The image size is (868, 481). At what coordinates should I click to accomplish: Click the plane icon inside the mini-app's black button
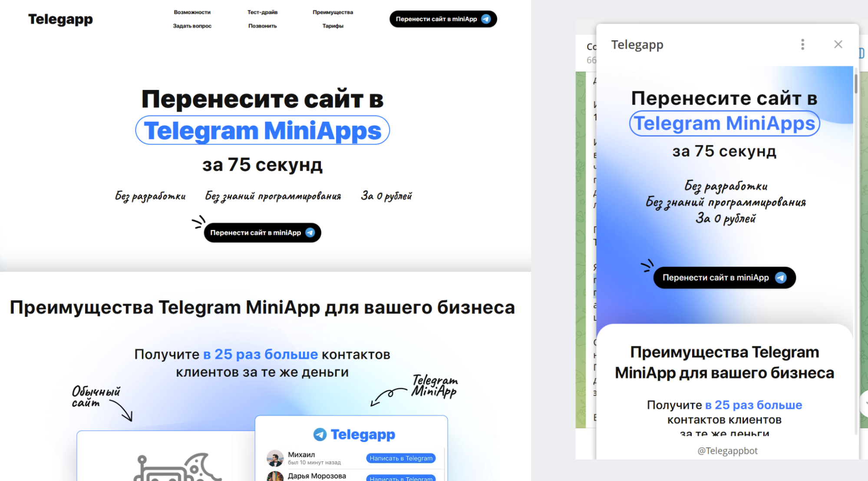[780, 277]
